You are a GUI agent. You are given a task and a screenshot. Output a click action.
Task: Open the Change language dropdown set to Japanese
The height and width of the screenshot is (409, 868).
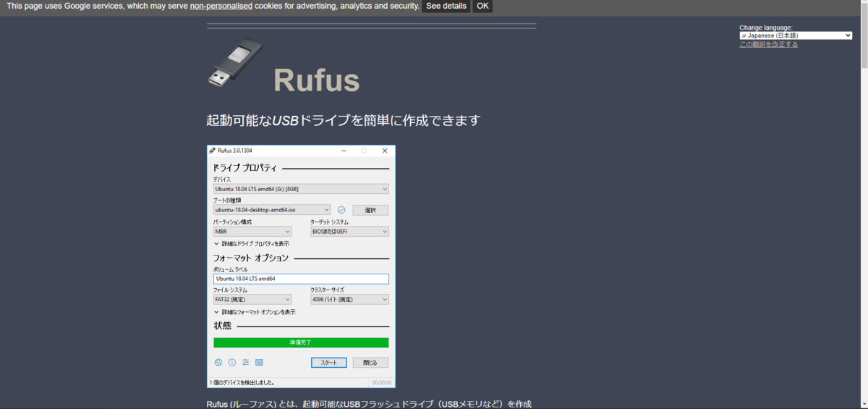(796, 35)
